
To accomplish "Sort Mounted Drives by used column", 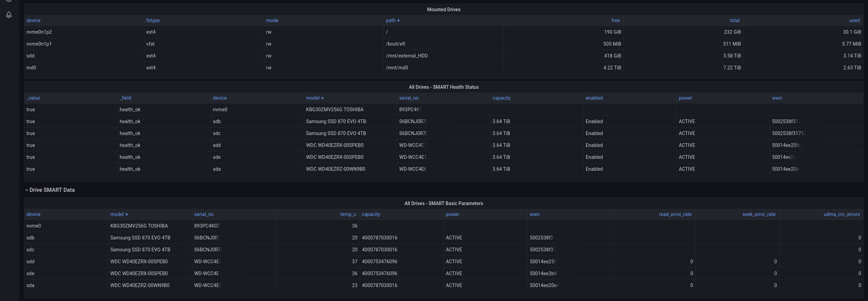I will [x=854, y=20].
